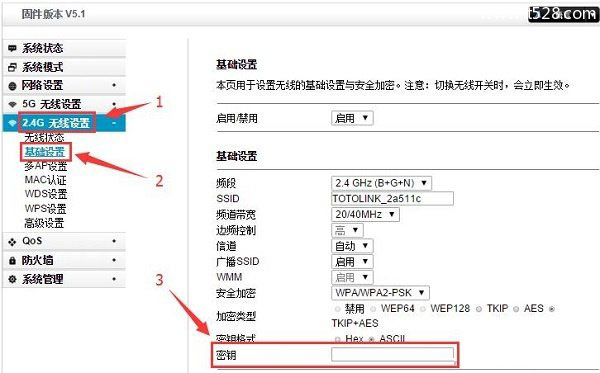Screen dimensions: 600x373
Task: Click the 5G 无线设置 wifi icon
Action: tap(12, 104)
